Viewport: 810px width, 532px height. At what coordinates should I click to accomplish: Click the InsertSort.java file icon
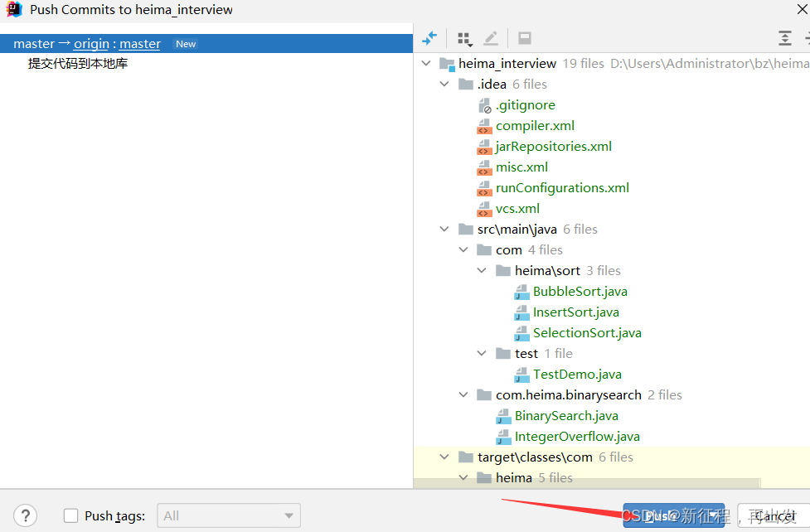click(x=521, y=312)
